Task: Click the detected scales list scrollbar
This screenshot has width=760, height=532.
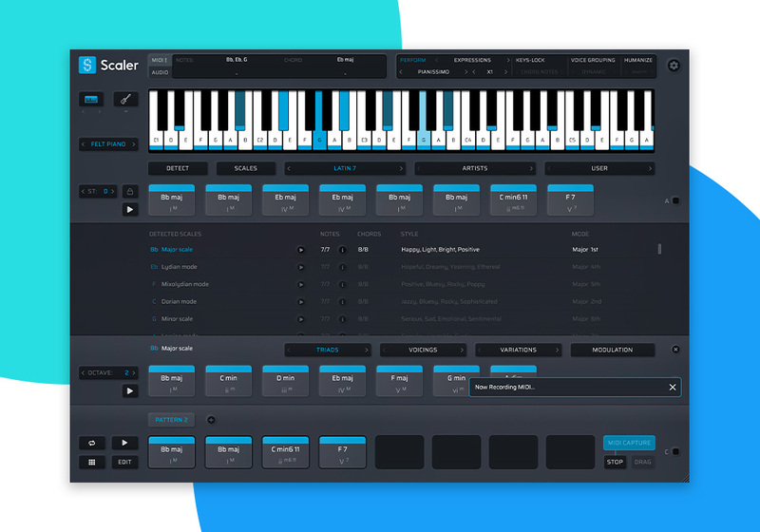Action: (x=659, y=249)
